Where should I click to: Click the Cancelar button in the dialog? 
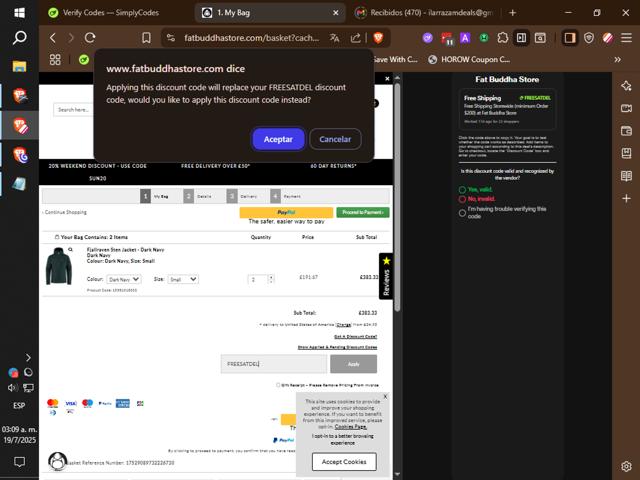(335, 139)
